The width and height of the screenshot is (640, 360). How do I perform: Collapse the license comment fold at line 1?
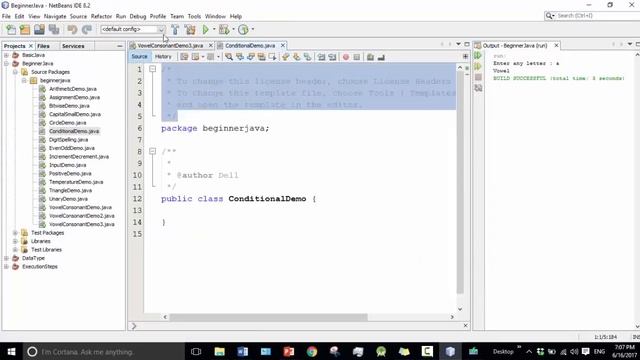coord(152,69)
